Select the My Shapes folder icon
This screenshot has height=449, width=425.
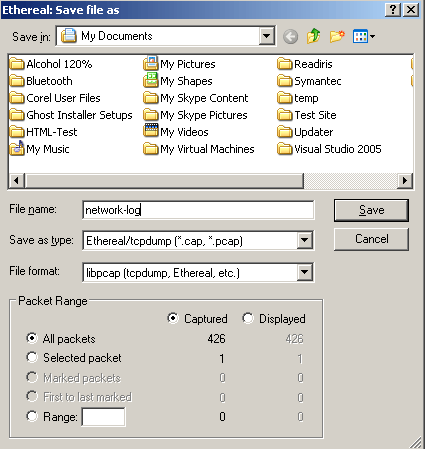[151, 80]
